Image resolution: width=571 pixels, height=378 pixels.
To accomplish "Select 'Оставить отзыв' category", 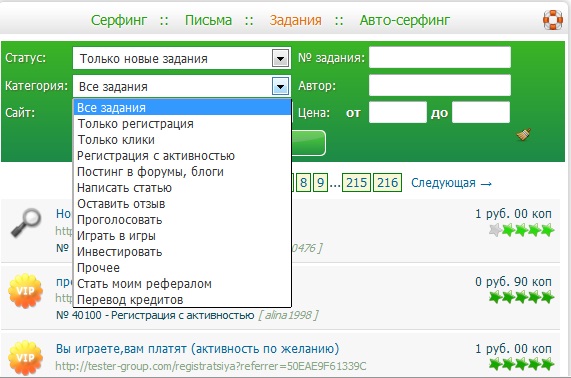I will [x=182, y=204].
